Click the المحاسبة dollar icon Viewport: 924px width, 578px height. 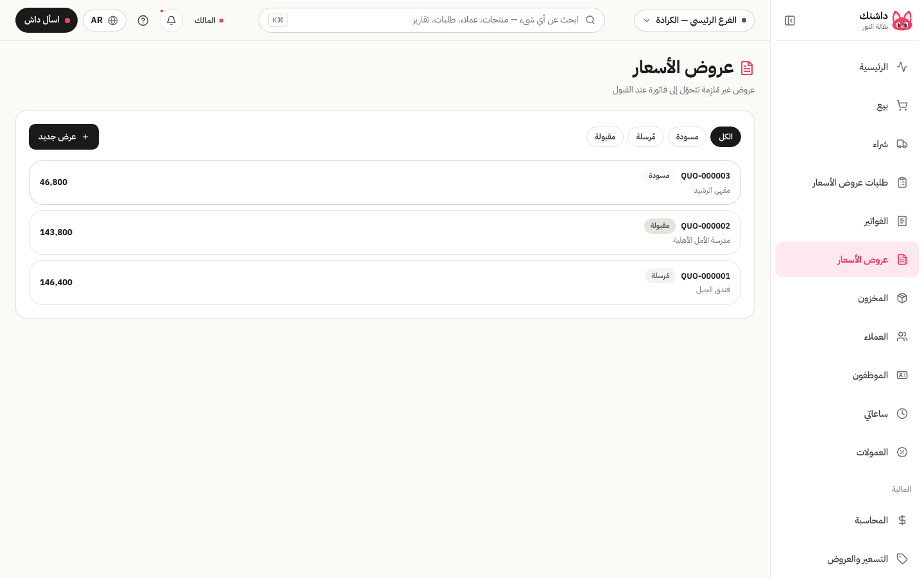tap(902, 520)
